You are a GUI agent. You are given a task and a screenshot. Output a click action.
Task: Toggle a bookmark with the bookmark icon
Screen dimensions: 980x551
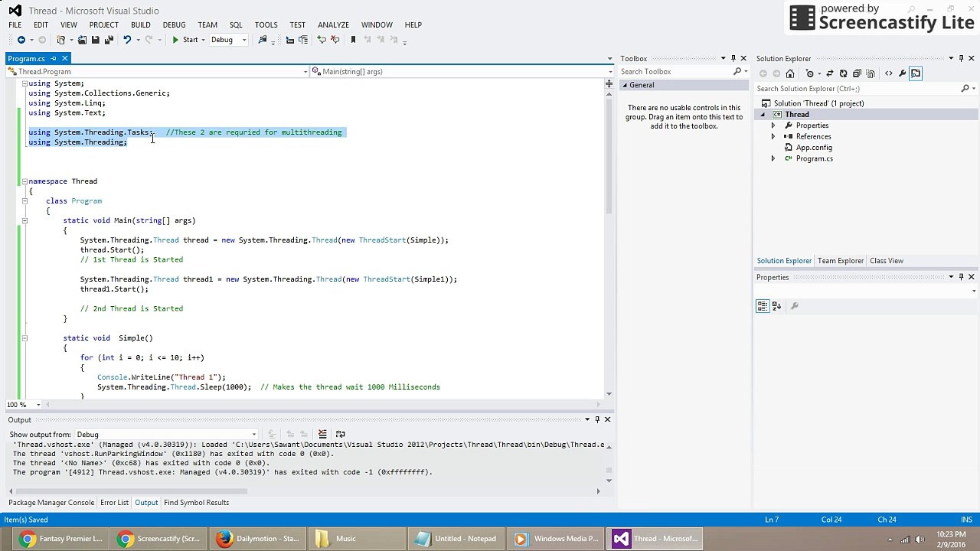pos(353,40)
